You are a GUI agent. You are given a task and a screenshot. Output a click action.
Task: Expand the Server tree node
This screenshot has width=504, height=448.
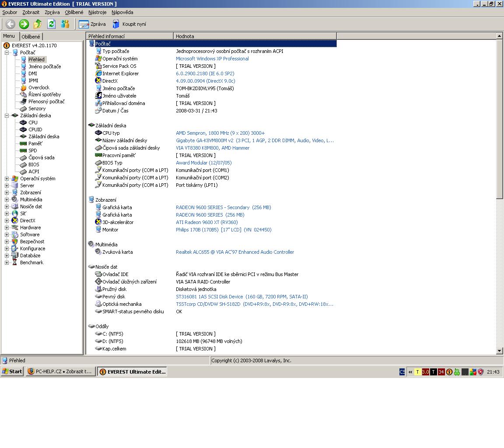[x=7, y=185]
